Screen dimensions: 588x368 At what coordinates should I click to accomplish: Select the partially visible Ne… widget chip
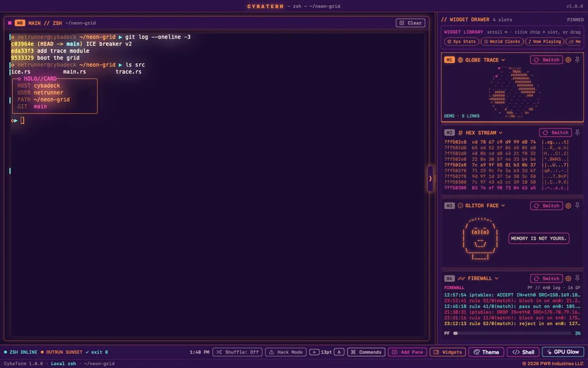pos(575,41)
